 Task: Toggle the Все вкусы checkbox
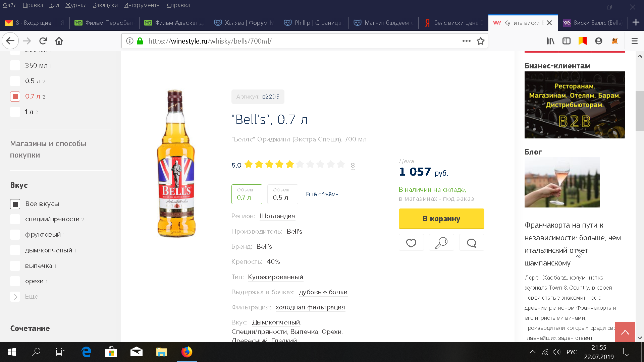pos(15,204)
